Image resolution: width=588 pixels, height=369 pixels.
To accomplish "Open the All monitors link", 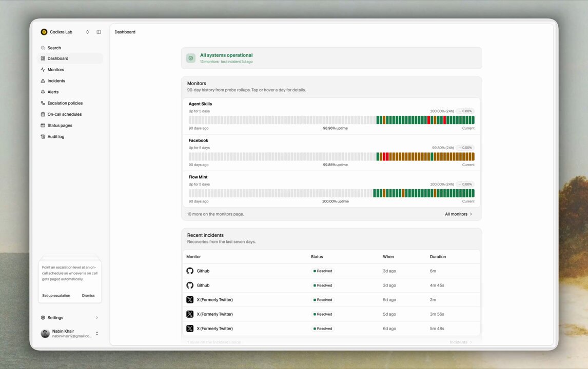I will [458, 214].
